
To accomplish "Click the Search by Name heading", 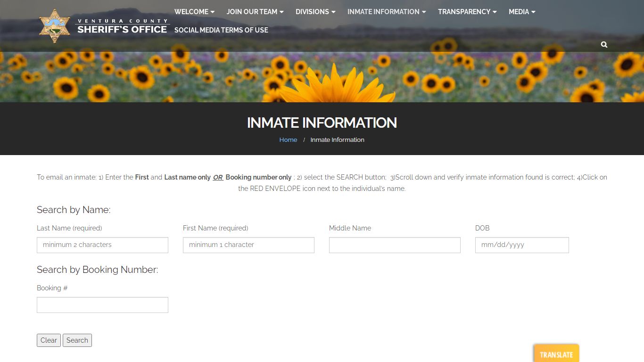I will pyautogui.click(x=74, y=210).
